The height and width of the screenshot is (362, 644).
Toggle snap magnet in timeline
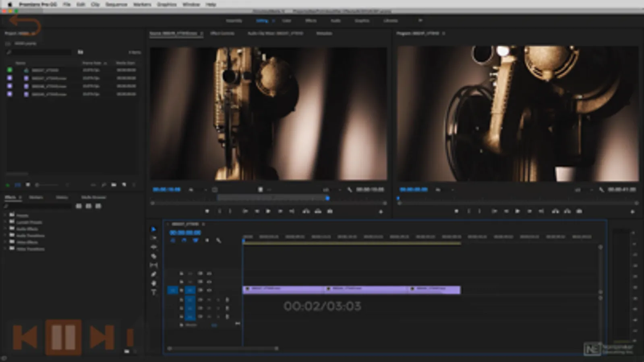(184, 241)
